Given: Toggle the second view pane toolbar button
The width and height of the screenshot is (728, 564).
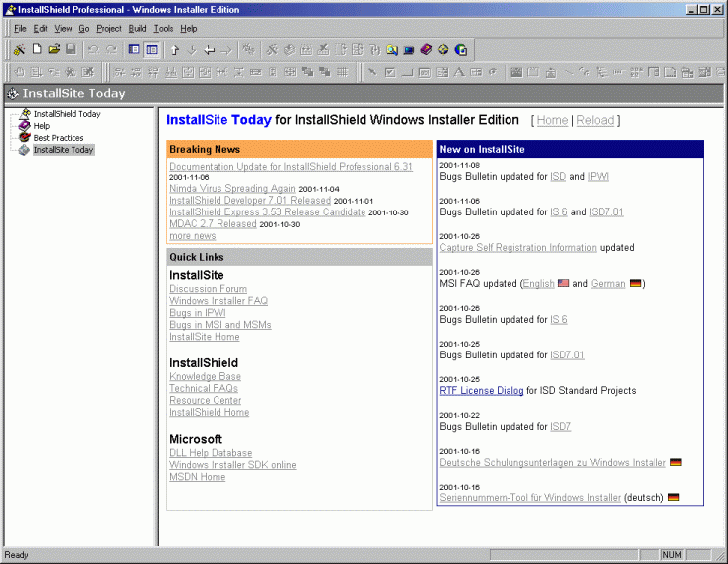Looking at the screenshot, I should (x=151, y=49).
